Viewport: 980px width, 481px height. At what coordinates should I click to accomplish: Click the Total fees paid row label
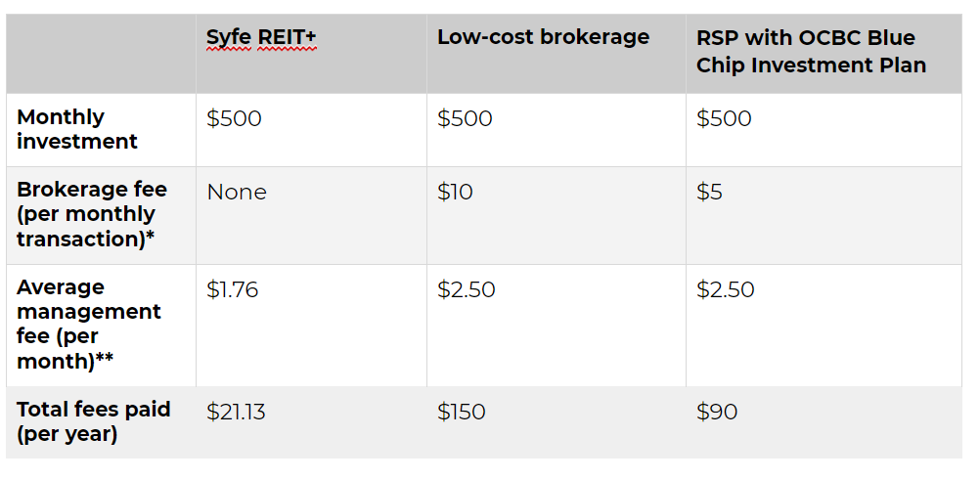(x=102, y=422)
